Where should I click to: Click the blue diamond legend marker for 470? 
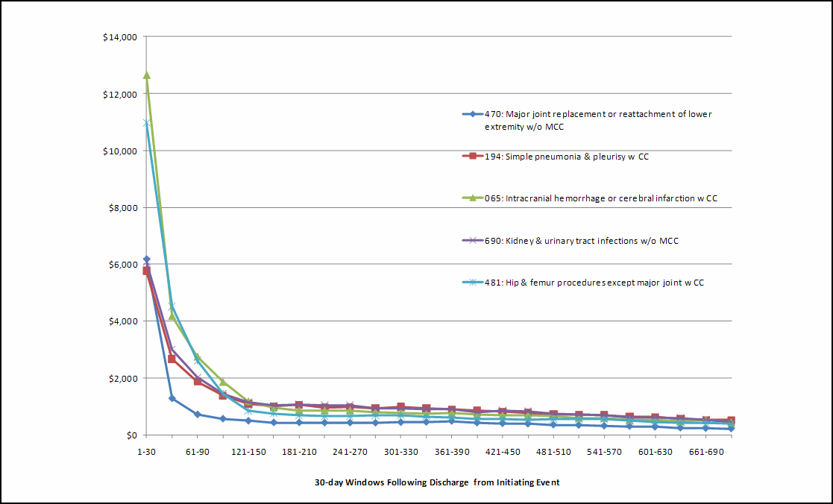coord(471,114)
